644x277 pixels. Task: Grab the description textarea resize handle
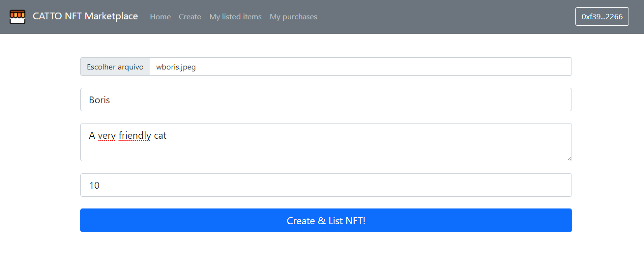click(569, 159)
